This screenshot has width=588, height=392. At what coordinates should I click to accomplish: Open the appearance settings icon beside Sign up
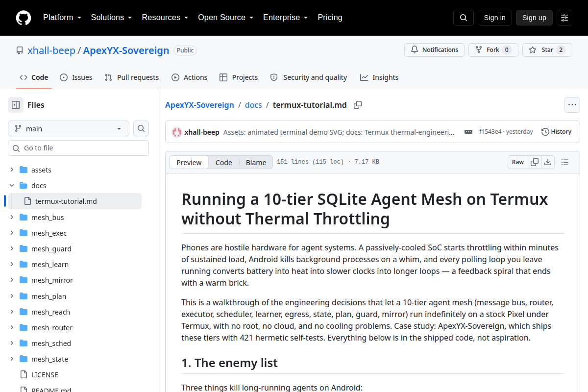tap(564, 18)
